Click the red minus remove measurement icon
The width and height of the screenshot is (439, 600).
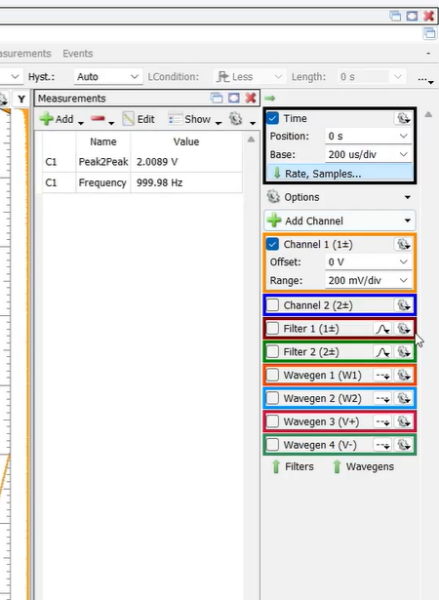coord(98,119)
